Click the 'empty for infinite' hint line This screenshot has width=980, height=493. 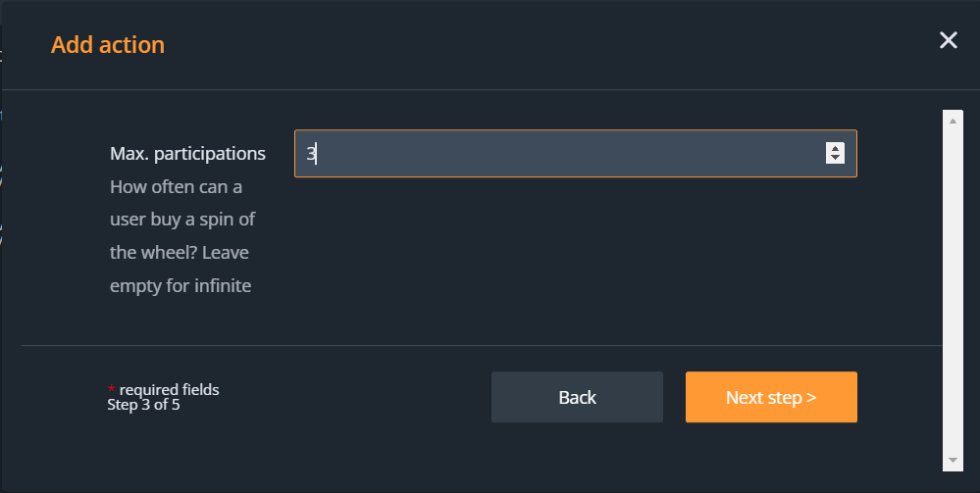coord(181,286)
